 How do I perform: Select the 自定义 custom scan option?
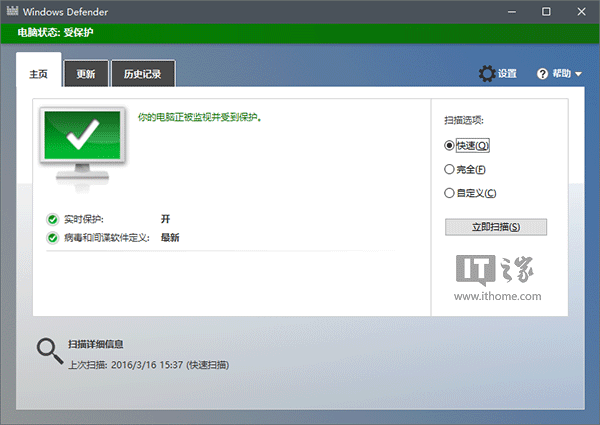tap(449, 193)
